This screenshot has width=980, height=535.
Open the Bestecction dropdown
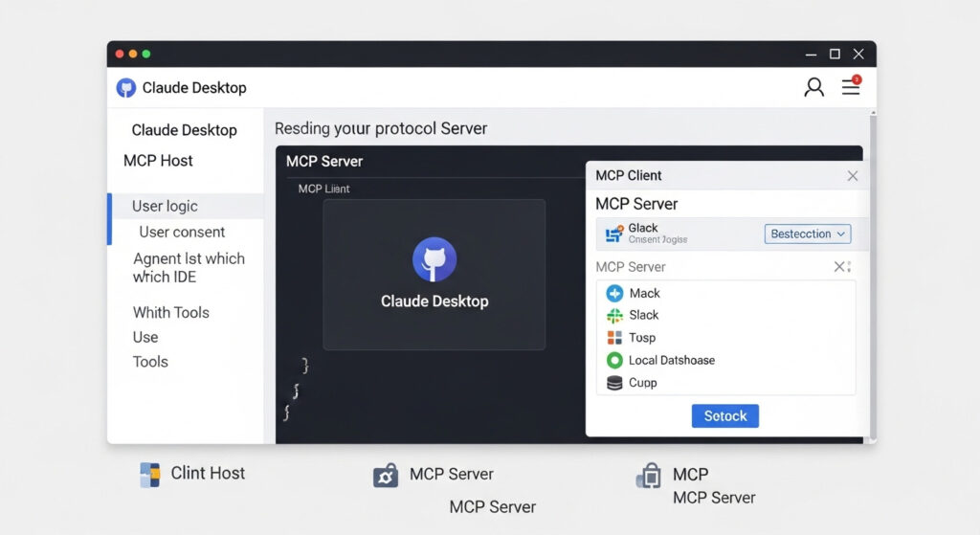(808, 234)
